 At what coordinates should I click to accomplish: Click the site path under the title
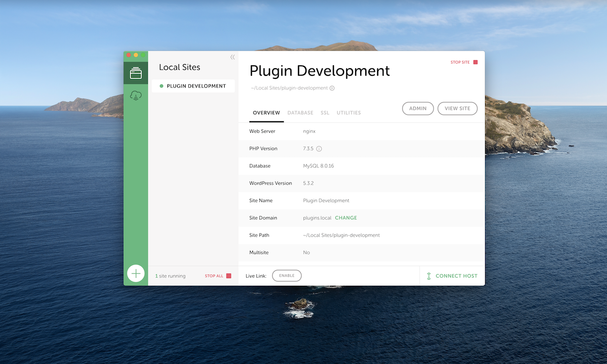click(289, 88)
